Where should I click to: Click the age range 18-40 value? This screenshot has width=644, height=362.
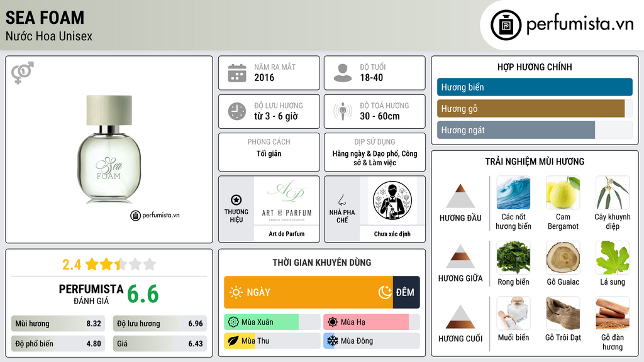pyautogui.click(x=372, y=77)
